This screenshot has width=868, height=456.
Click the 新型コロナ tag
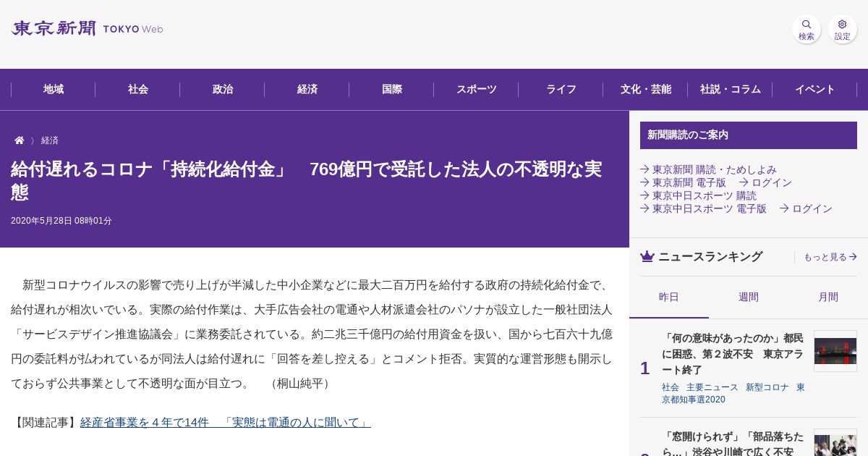click(x=767, y=387)
